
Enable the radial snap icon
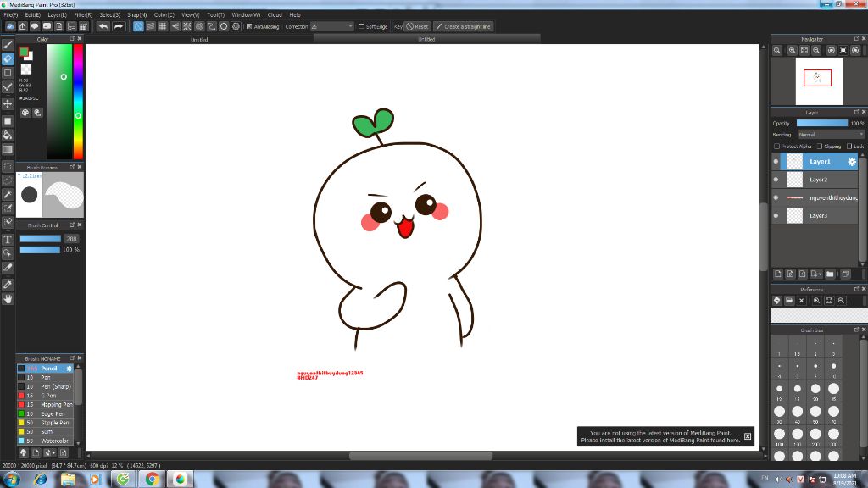(x=187, y=26)
